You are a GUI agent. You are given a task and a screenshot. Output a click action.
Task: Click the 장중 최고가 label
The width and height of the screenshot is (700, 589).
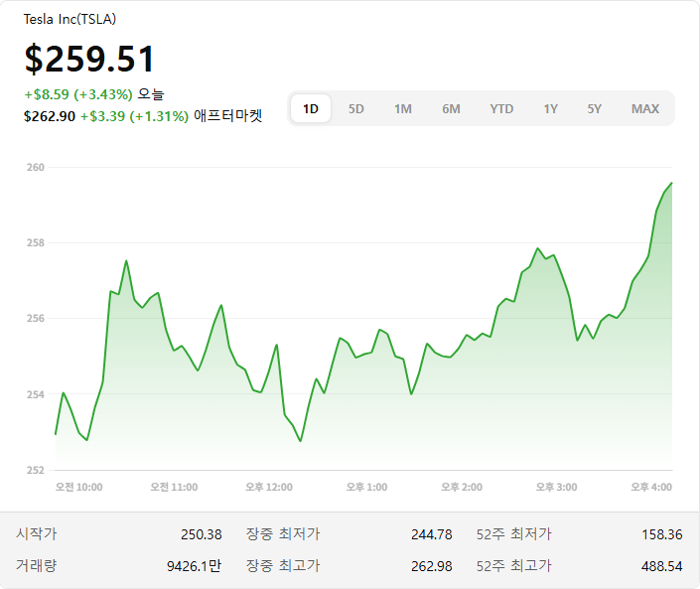click(x=283, y=566)
